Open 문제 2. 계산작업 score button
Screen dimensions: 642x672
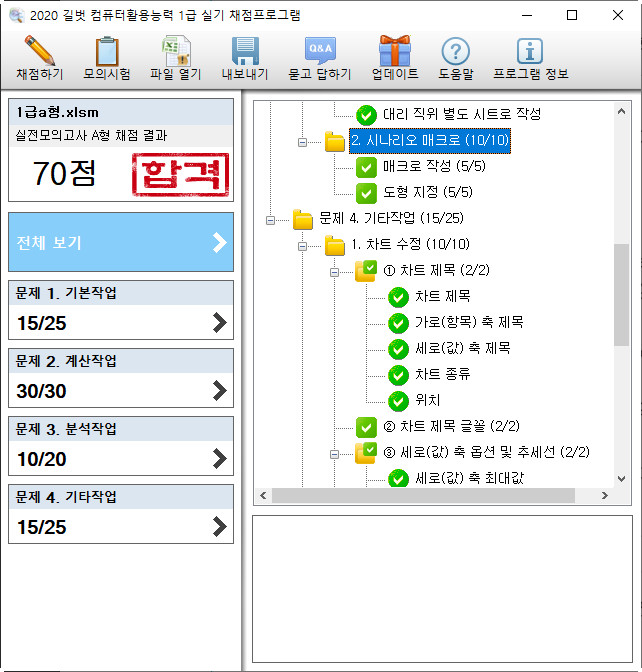[x=121, y=377]
